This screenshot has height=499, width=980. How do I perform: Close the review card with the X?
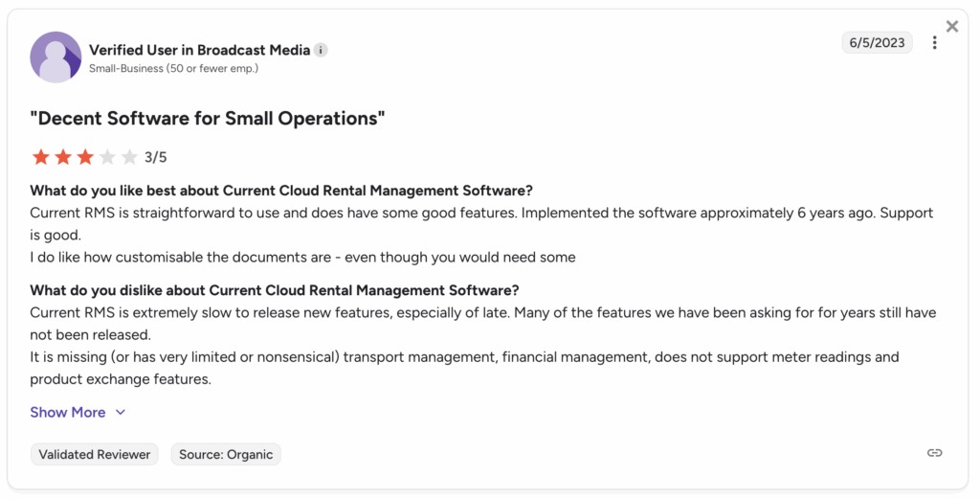point(951,27)
